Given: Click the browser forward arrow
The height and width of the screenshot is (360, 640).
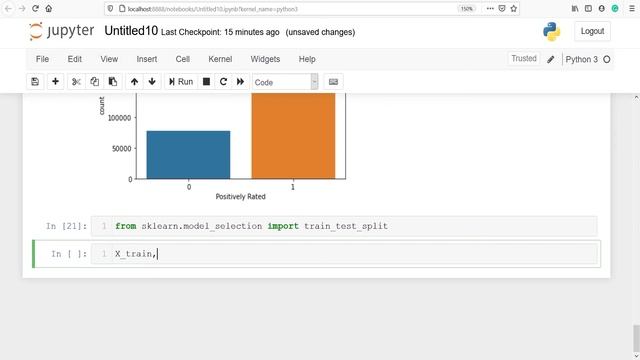Looking at the screenshot, I should (x=22, y=9).
